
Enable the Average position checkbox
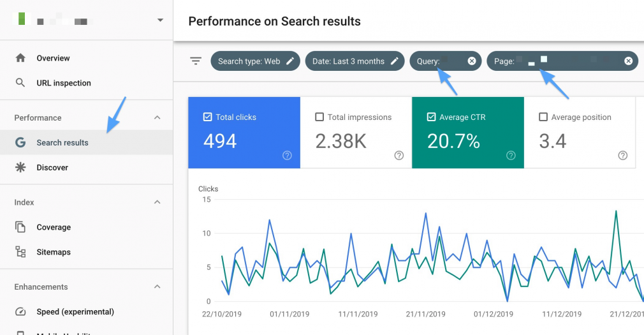(x=543, y=117)
